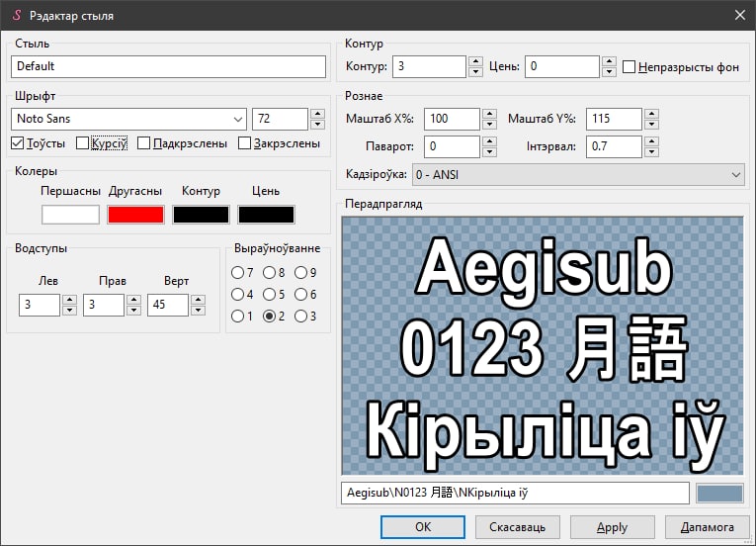Increase Лев left margin value
This screenshot has height=546, width=756.
click(x=69, y=300)
